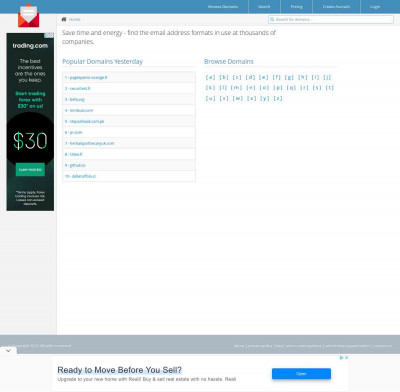Select Login in the top navigation
This screenshot has width=400, height=392.
click(x=375, y=7)
